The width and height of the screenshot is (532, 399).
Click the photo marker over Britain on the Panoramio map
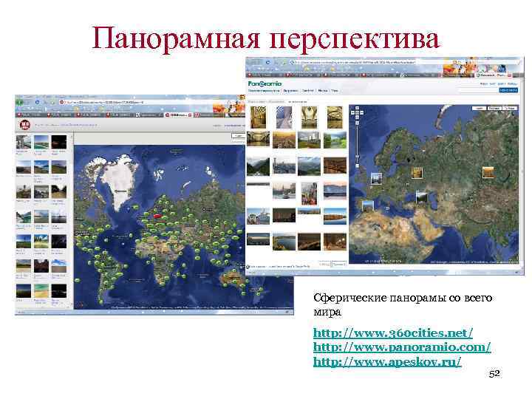[x=376, y=179]
